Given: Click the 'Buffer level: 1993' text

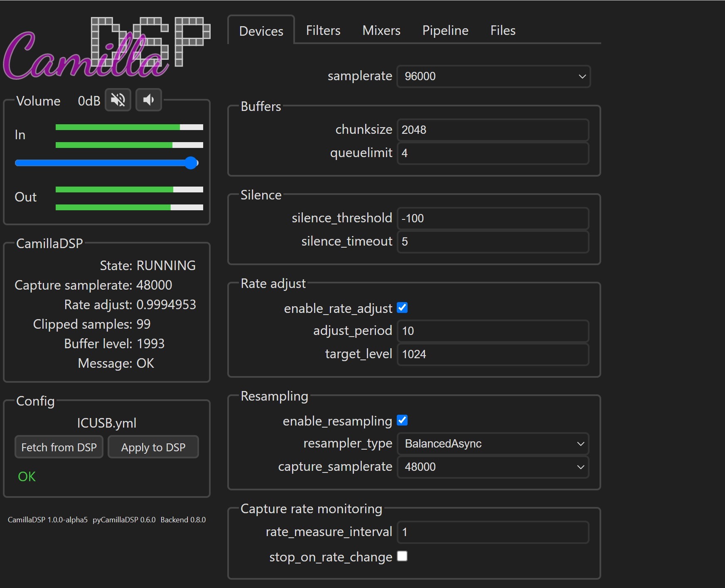Looking at the screenshot, I should pos(114,344).
